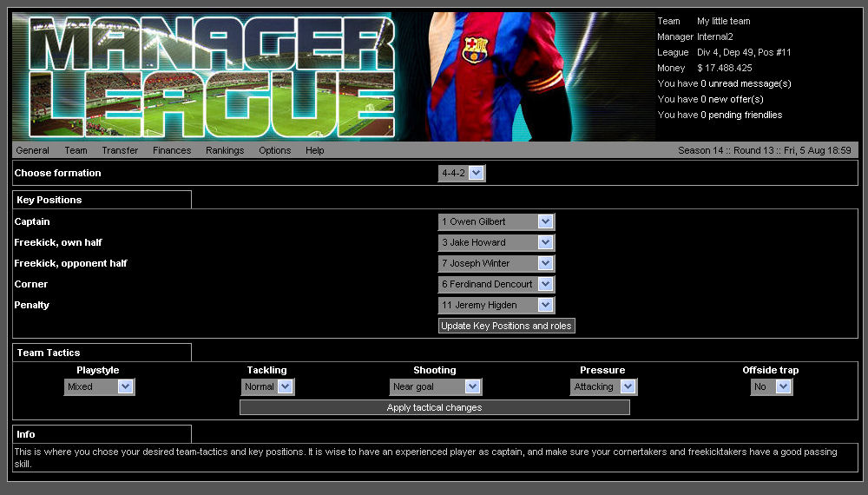Open the Captain dropdown showing Owen Gilbert
The image size is (868, 495).
pos(496,221)
